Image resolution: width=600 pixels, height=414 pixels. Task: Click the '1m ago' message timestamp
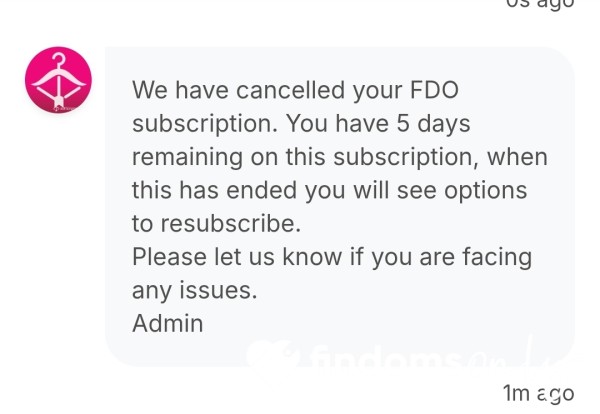tap(538, 393)
